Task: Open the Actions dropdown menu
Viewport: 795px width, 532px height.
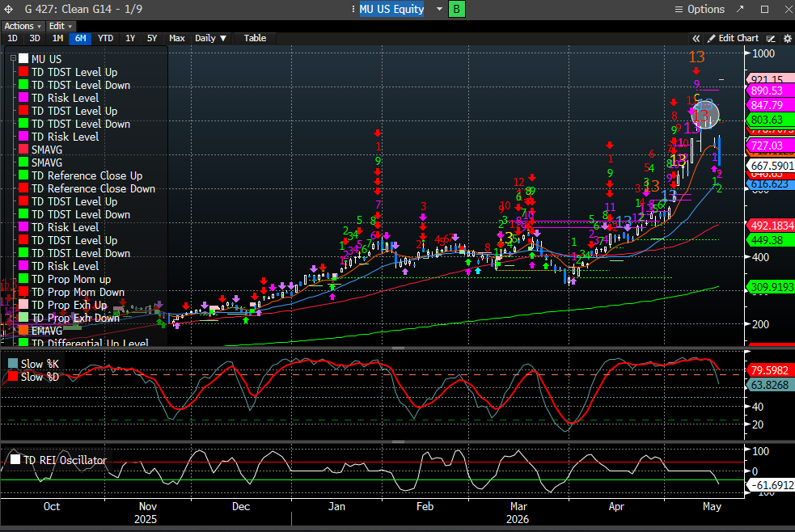Action: point(23,26)
